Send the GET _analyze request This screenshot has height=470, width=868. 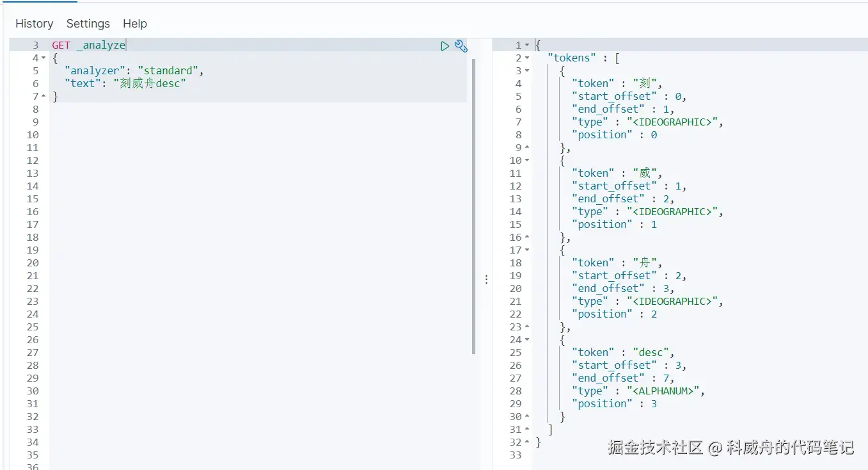point(445,46)
